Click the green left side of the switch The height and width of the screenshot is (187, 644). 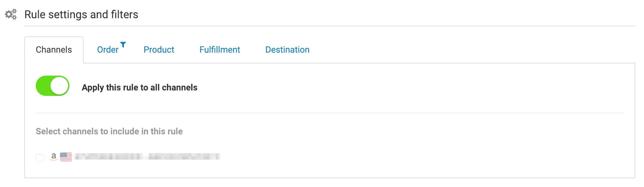point(43,86)
